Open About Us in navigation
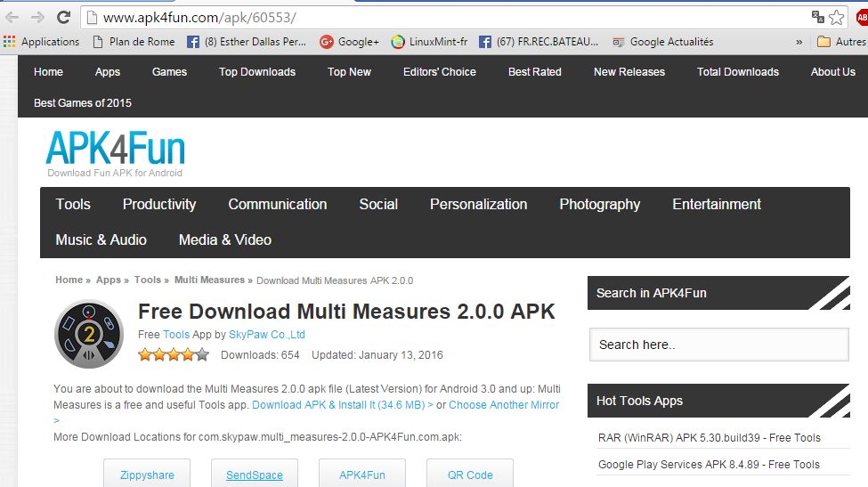This screenshot has height=487, width=868. pyautogui.click(x=833, y=72)
